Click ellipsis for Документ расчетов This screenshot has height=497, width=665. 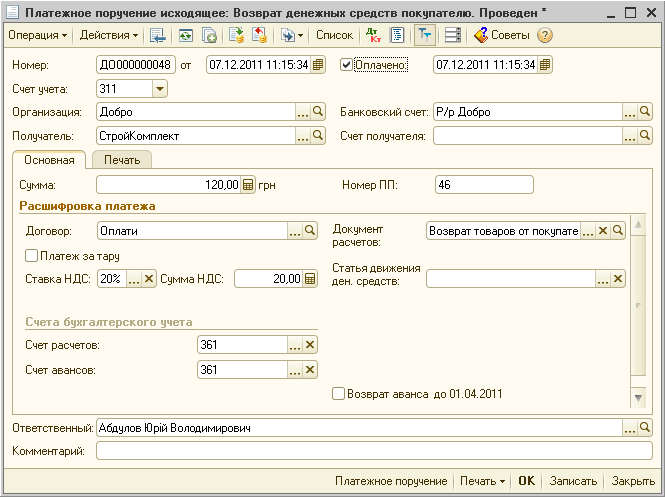[x=587, y=231]
